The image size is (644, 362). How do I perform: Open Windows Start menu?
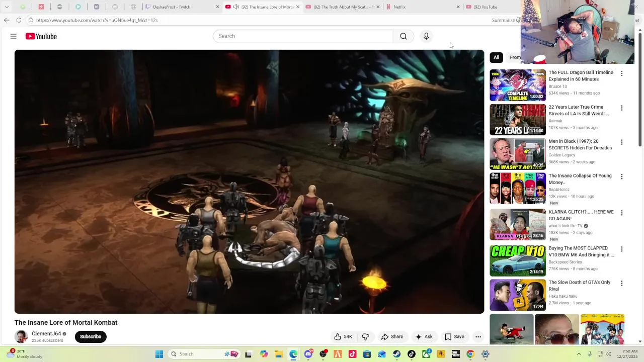[x=159, y=354]
